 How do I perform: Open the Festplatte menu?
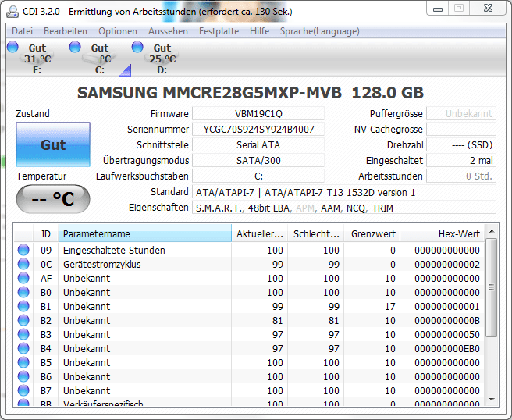pyautogui.click(x=219, y=31)
